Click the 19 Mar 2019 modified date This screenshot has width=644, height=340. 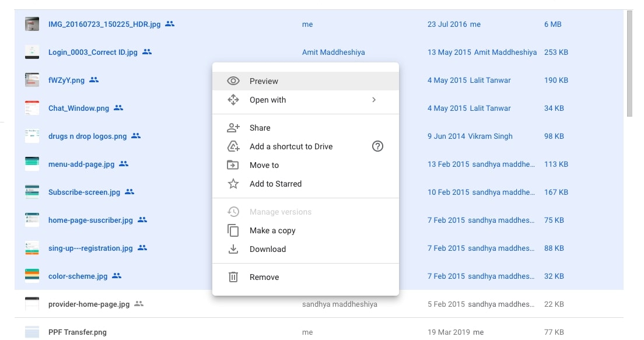click(x=449, y=332)
